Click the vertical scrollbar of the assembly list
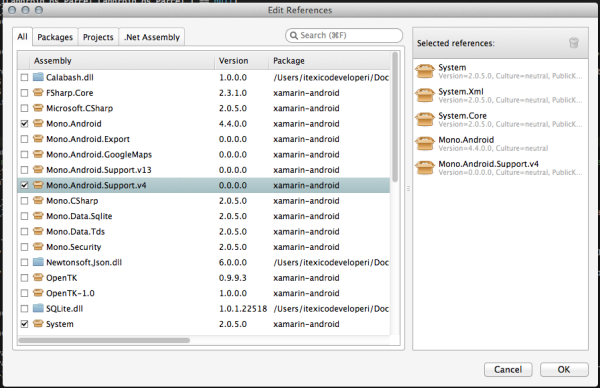The width and height of the screenshot is (600, 388). [x=395, y=117]
